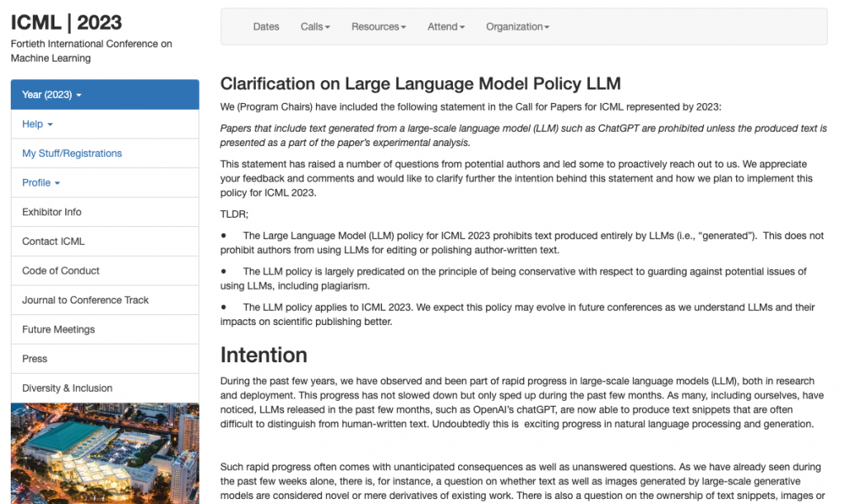The width and height of the screenshot is (845, 504).
Task: Click the sentence starting 'We (Program Chairs) have included'
Action: (470, 106)
